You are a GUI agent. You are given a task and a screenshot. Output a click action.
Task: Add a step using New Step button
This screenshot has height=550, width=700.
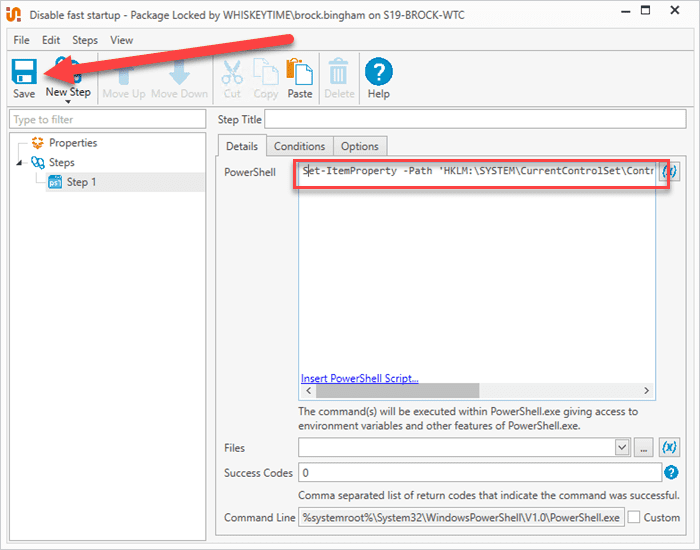(68, 76)
